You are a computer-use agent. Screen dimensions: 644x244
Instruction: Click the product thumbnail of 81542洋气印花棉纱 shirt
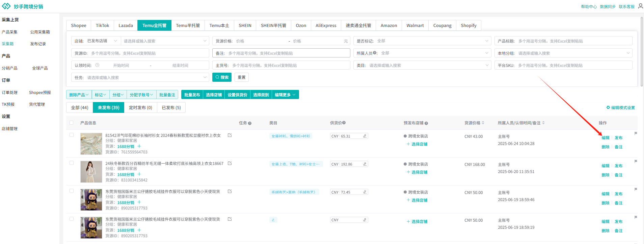91,144
